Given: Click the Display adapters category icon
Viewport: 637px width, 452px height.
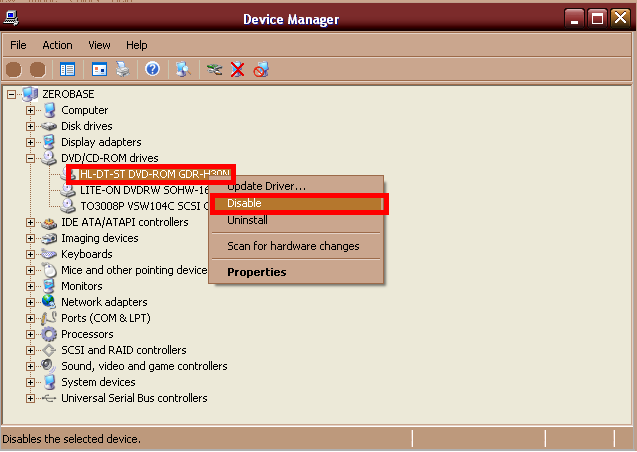Looking at the screenshot, I should click(x=49, y=142).
